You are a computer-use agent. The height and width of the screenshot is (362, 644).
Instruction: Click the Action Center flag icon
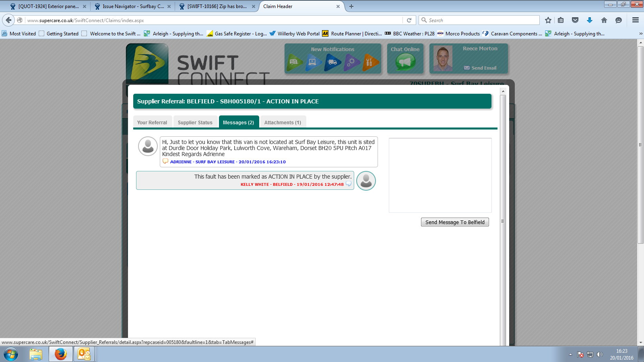pyautogui.click(x=580, y=354)
